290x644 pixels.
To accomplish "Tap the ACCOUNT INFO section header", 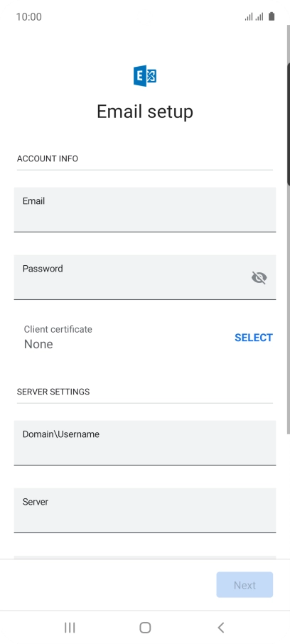I will 47,159.
